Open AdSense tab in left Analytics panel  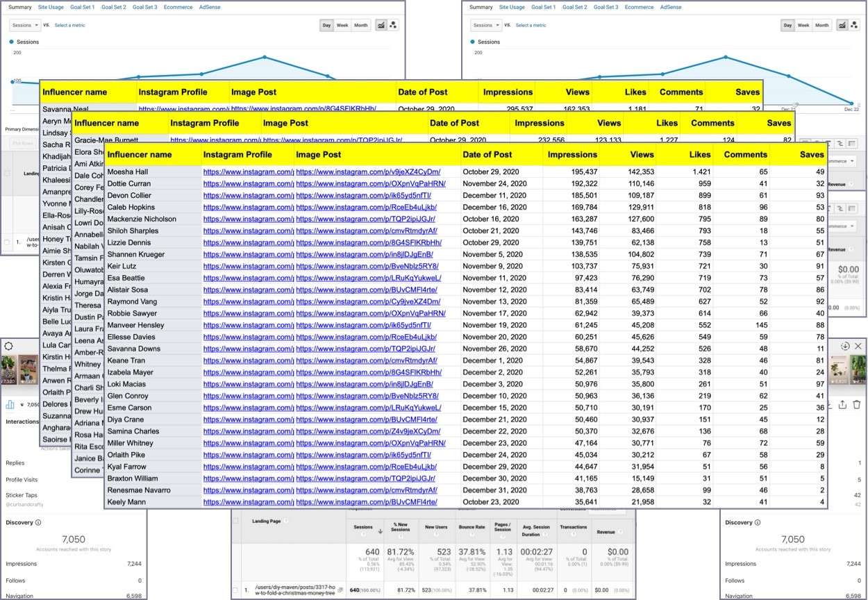210,7
